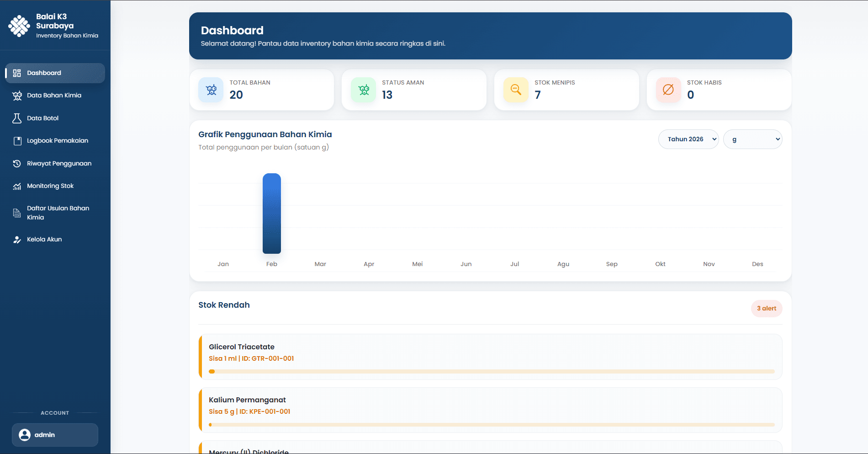This screenshot has height=454, width=868.
Task: Click the Jun label on chart axis
Action: pyautogui.click(x=466, y=264)
